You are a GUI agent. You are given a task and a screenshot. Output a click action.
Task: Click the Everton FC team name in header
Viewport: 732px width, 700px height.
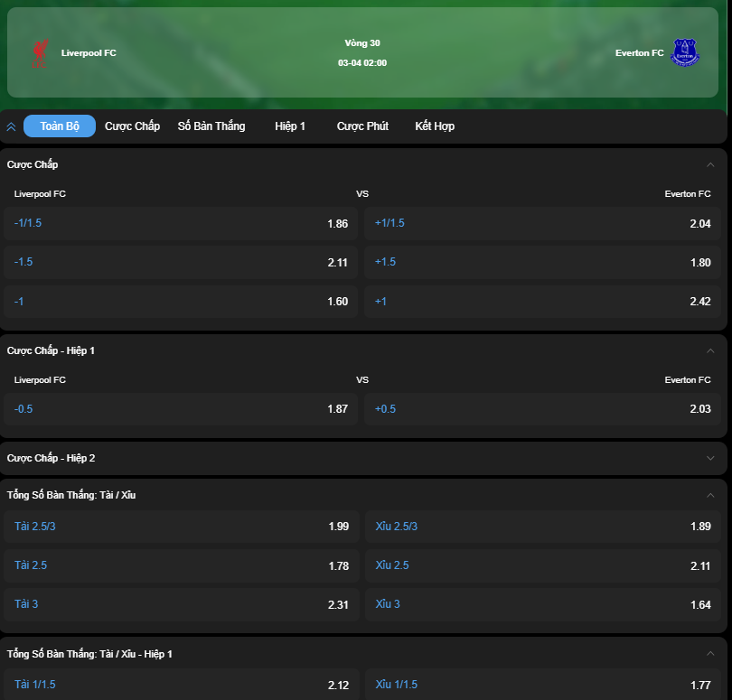(x=639, y=53)
